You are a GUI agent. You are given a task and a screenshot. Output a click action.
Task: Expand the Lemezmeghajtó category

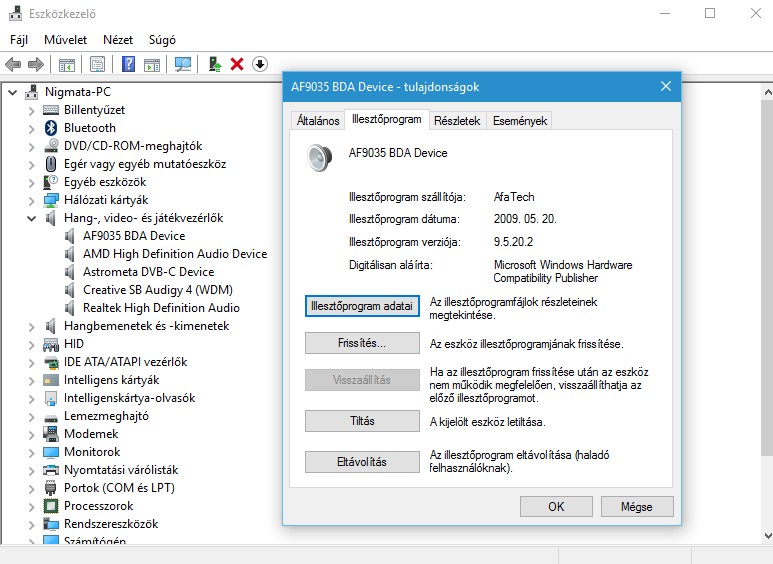[32, 417]
